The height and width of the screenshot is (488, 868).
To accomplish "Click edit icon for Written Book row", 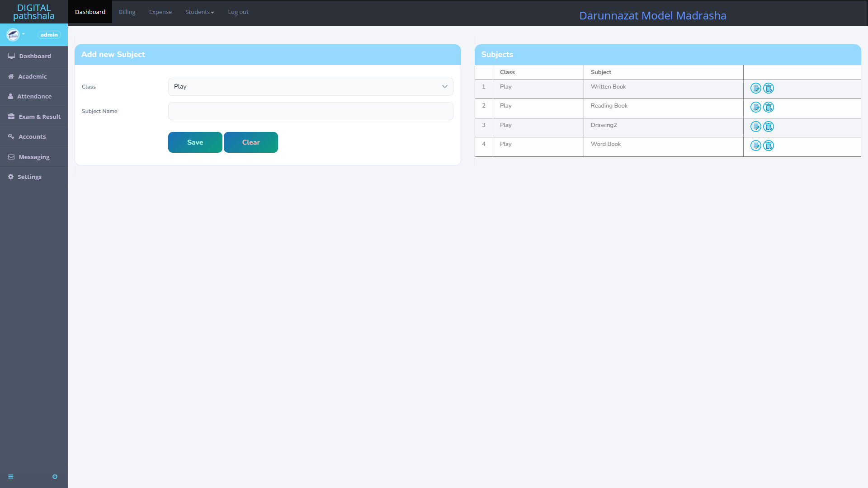I will click(x=755, y=88).
